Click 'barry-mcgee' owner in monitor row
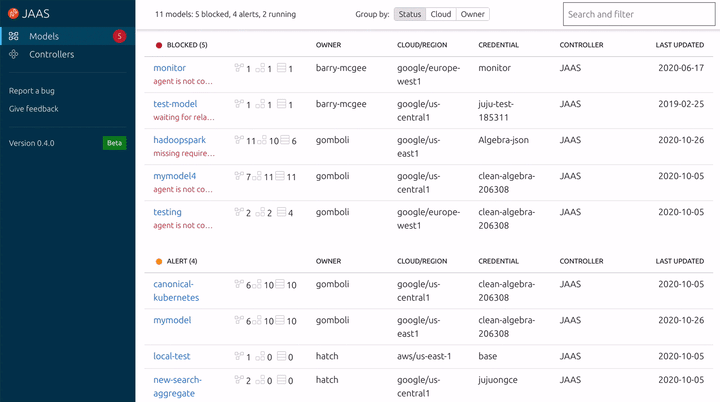 pyautogui.click(x=341, y=68)
